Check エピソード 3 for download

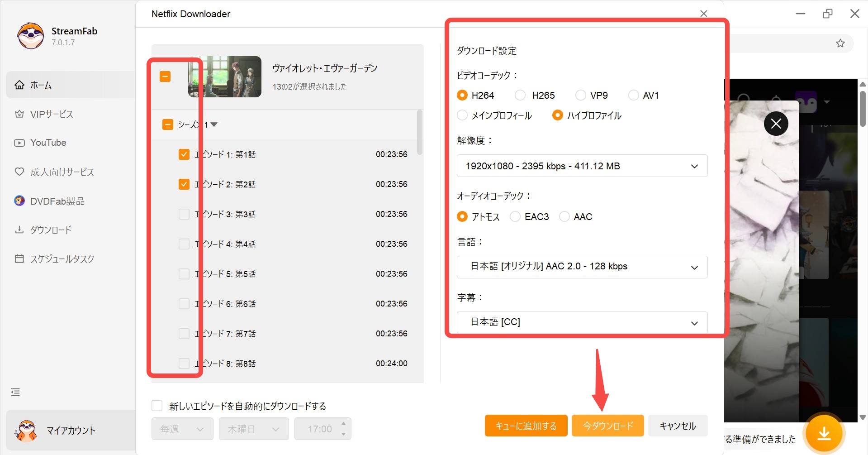(x=184, y=214)
